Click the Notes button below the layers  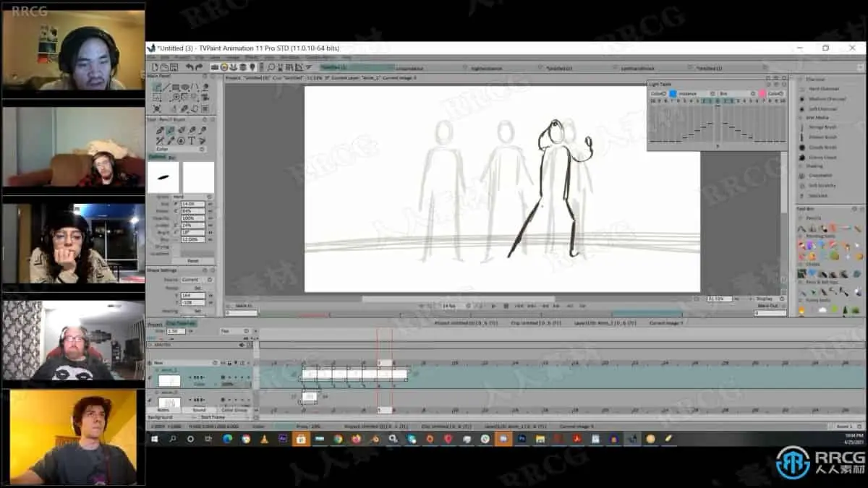coord(164,410)
